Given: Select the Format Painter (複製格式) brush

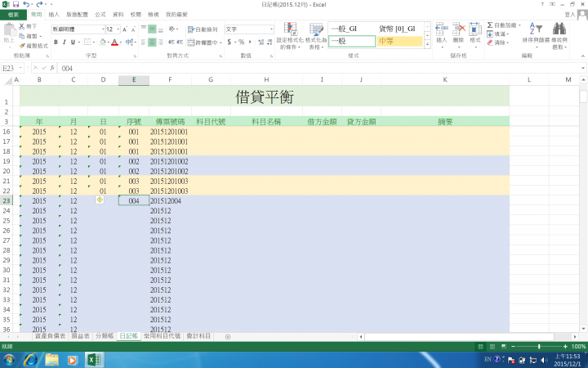Looking at the screenshot, I should tap(22, 46).
